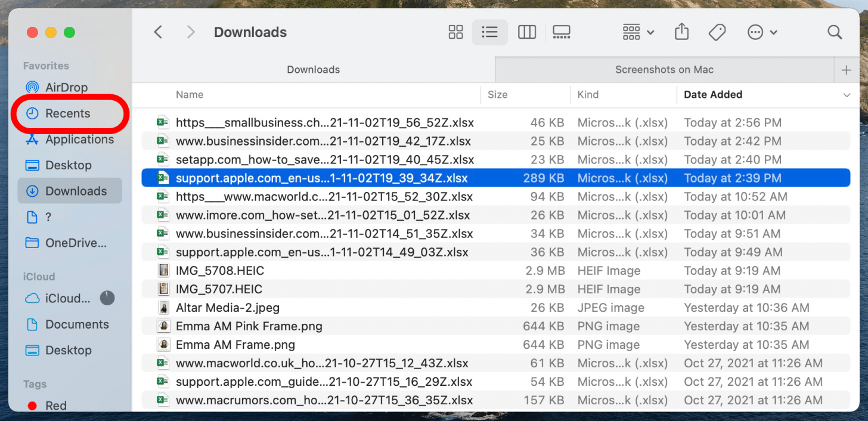This screenshot has height=421, width=868.
Task: Click the Excel icon of setapp.com file
Action: coord(163,160)
